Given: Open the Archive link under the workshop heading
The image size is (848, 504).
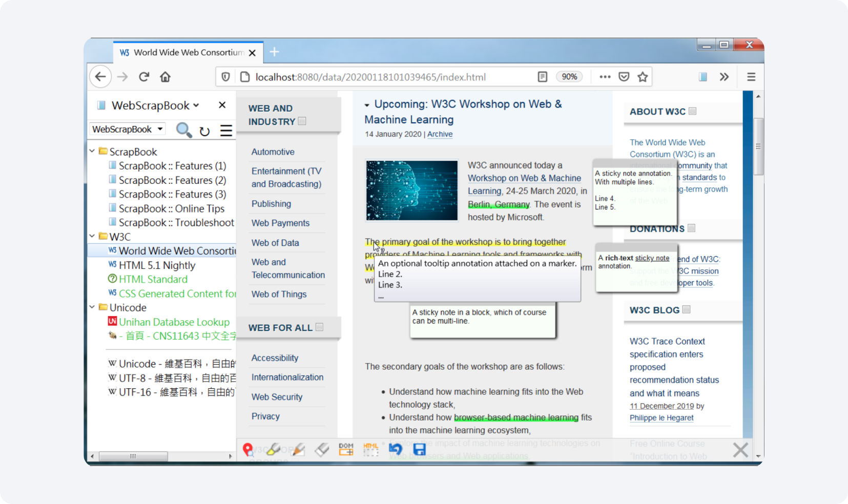Looking at the screenshot, I should point(440,134).
